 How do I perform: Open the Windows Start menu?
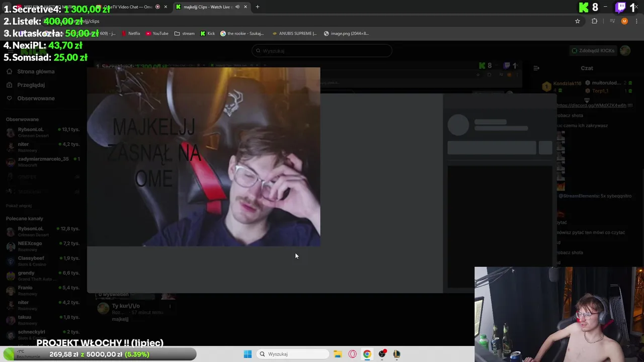248,354
